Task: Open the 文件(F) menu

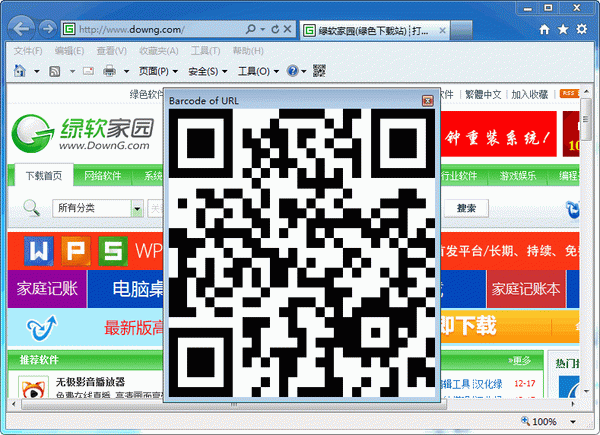Action: pos(28,51)
